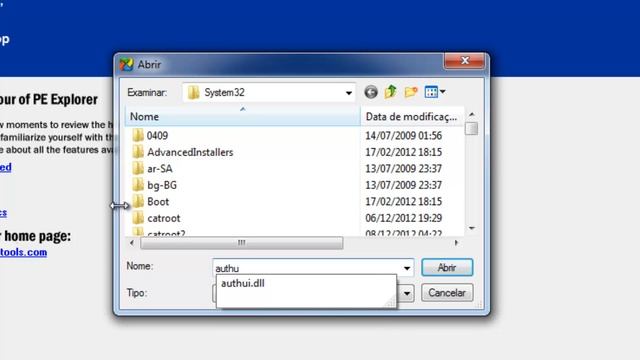Click the horizontal scrollbar left arrow
This screenshot has width=640, height=360.
(131, 243)
